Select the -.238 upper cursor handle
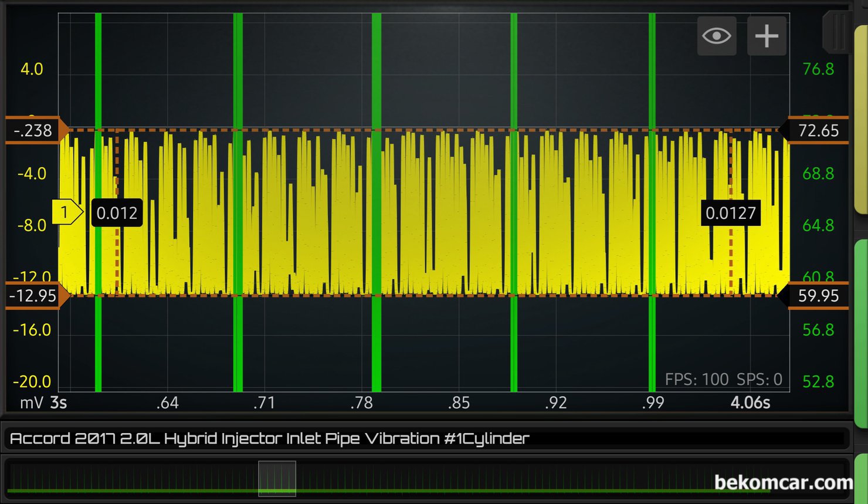Viewport: 868px width, 504px height. tap(34, 130)
